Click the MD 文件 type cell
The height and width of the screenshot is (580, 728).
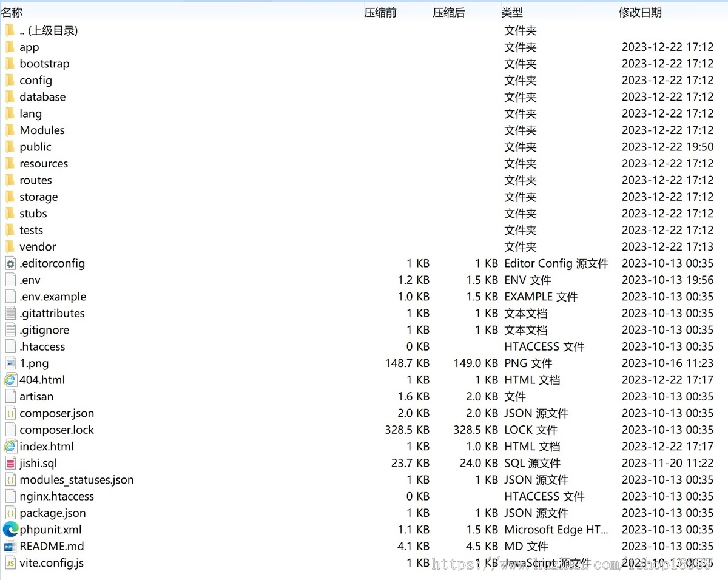point(526,547)
